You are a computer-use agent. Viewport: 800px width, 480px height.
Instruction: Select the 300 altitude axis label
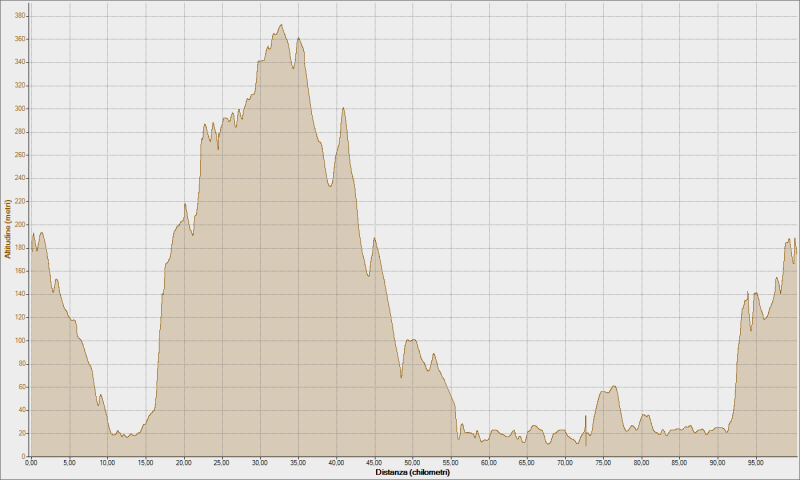click(20, 109)
